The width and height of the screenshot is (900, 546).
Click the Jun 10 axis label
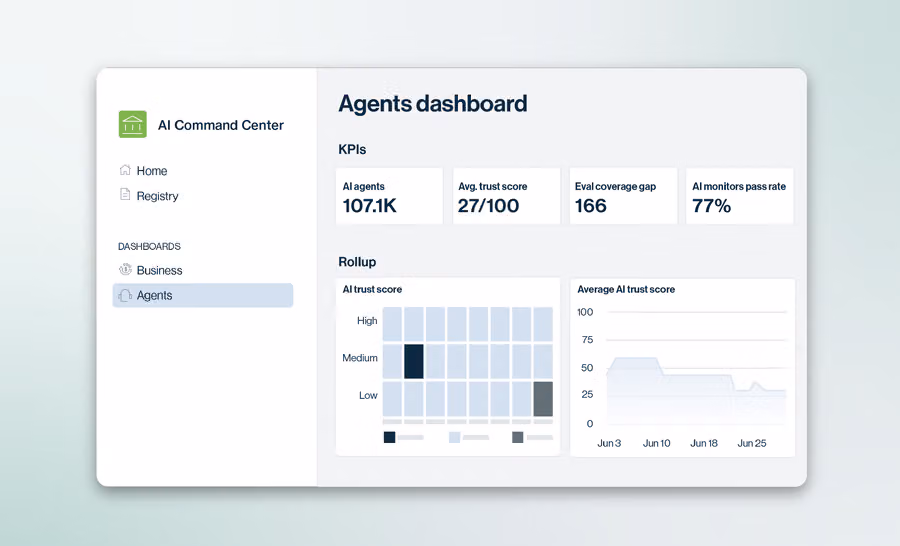(657, 443)
